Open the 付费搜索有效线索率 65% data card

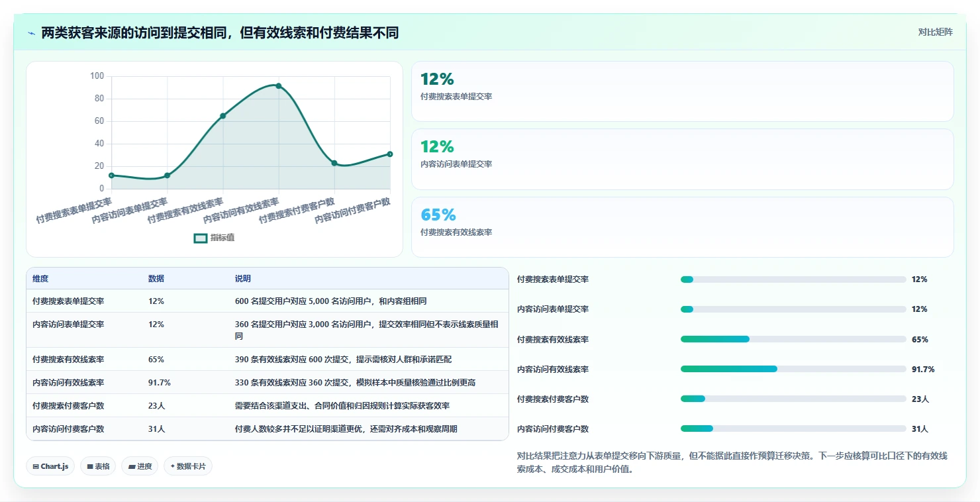tap(683, 227)
